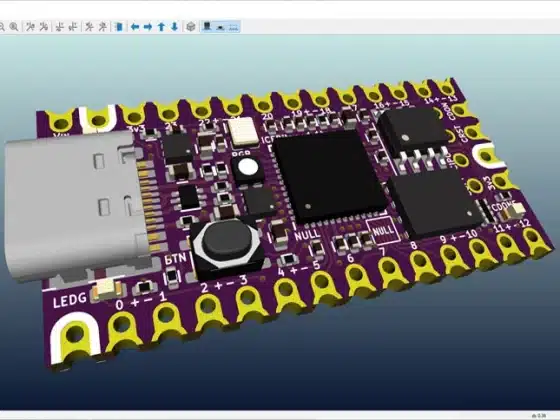Click the BTN push button model

(227, 247)
